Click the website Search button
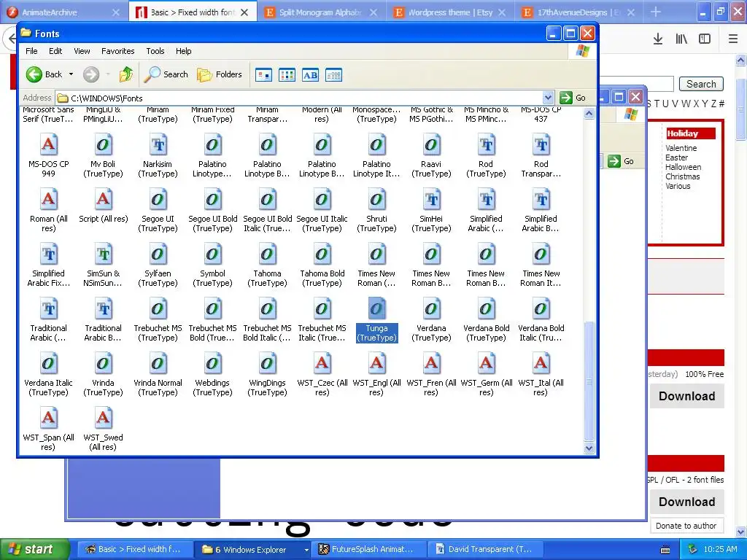Viewport: 747px width, 560px height. coord(701,84)
